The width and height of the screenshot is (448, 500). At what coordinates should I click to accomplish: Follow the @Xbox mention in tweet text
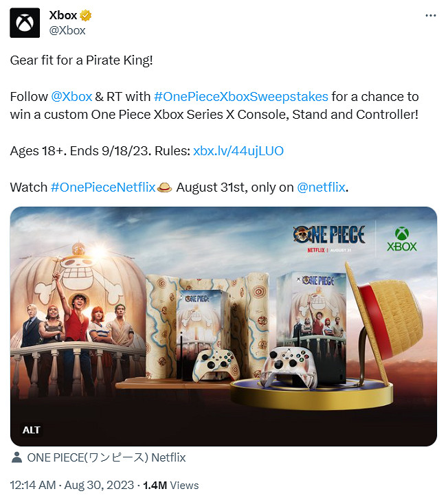72,96
